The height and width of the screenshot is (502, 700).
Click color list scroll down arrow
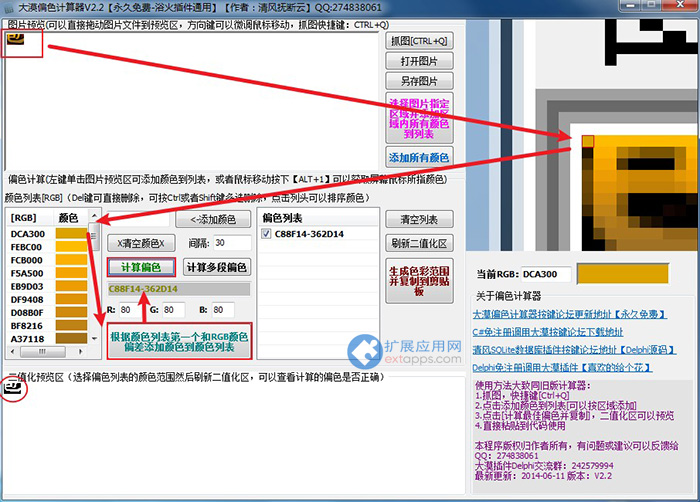94,339
